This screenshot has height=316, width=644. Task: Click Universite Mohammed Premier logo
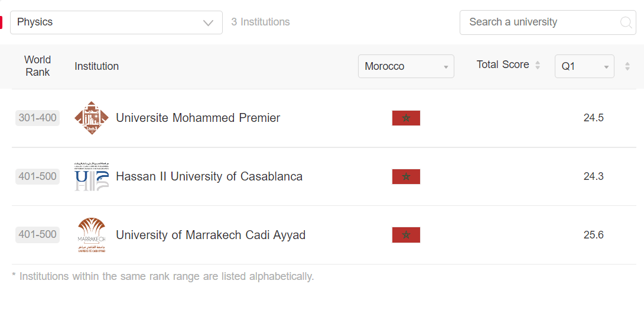pos(92,118)
